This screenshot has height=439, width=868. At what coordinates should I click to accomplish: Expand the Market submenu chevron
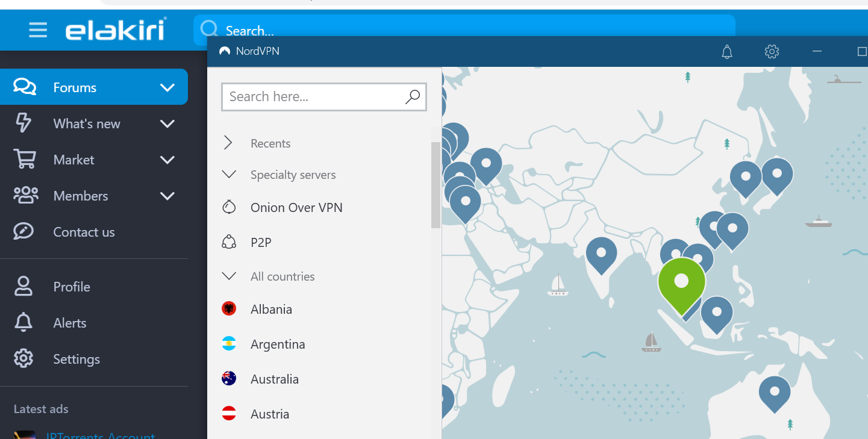tap(167, 160)
